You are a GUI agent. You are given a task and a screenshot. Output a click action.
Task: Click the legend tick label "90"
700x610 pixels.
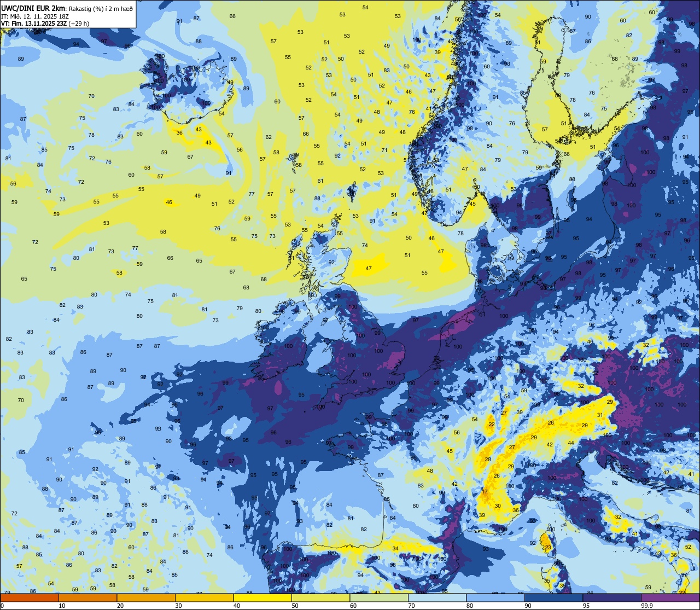528,606
